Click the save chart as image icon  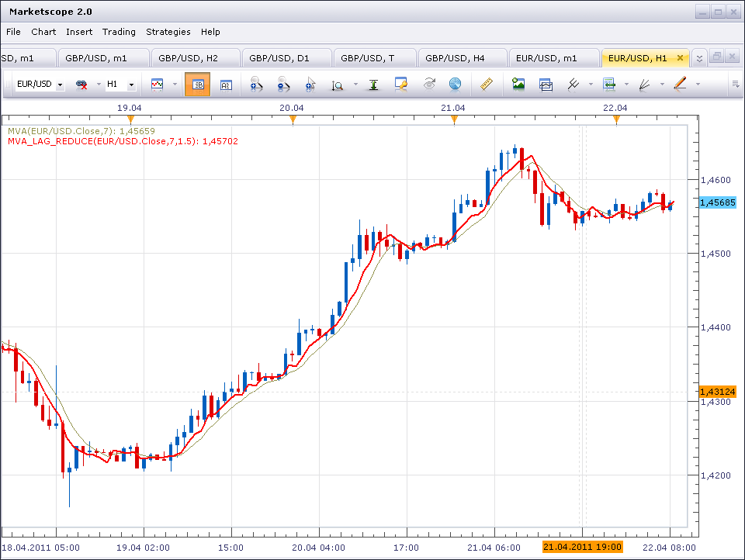click(x=518, y=84)
